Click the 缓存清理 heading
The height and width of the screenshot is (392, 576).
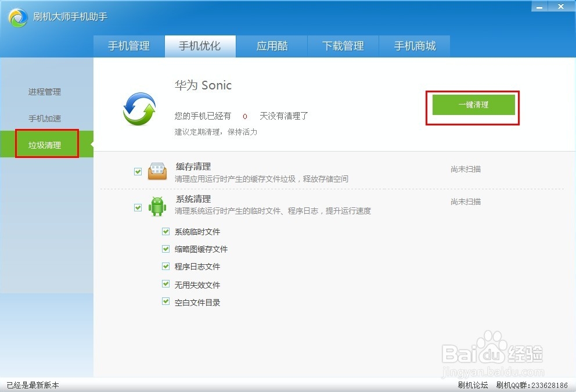click(x=193, y=167)
